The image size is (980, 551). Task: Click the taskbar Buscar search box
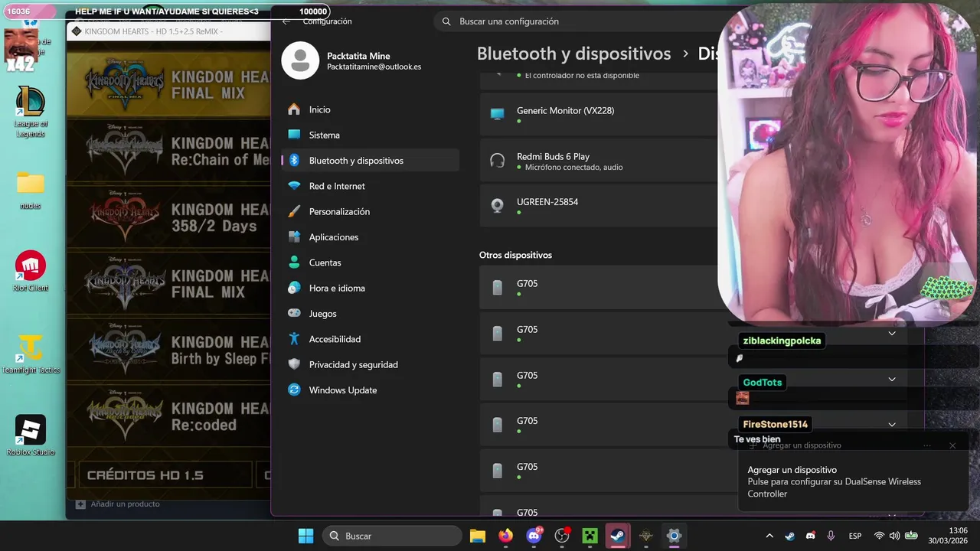point(392,536)
